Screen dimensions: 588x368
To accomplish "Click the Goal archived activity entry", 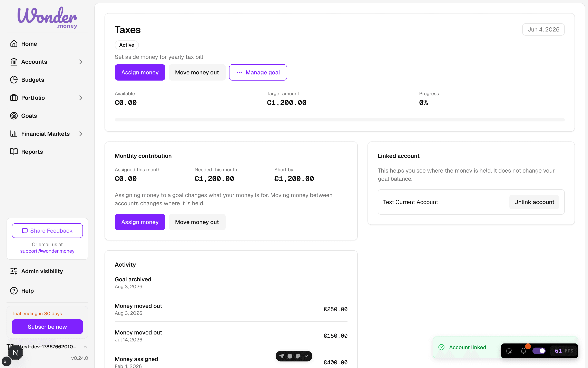I will pos(231,283).
